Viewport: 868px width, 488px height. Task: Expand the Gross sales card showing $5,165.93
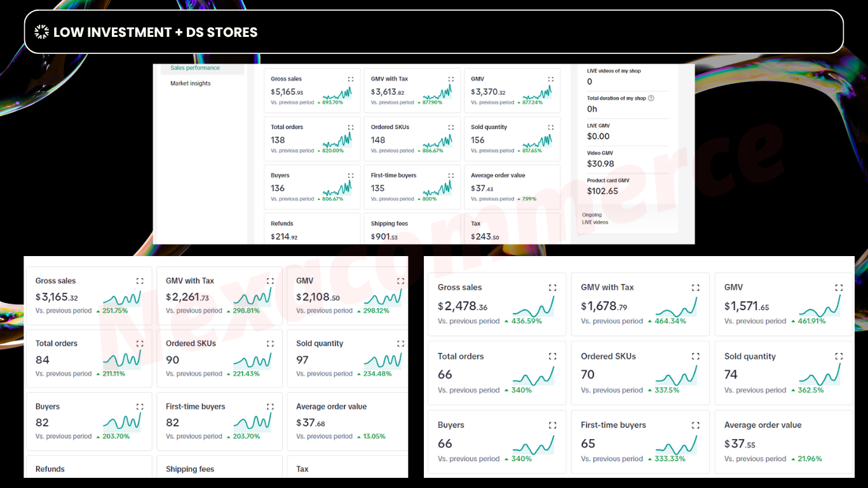(x=351, y=79)
